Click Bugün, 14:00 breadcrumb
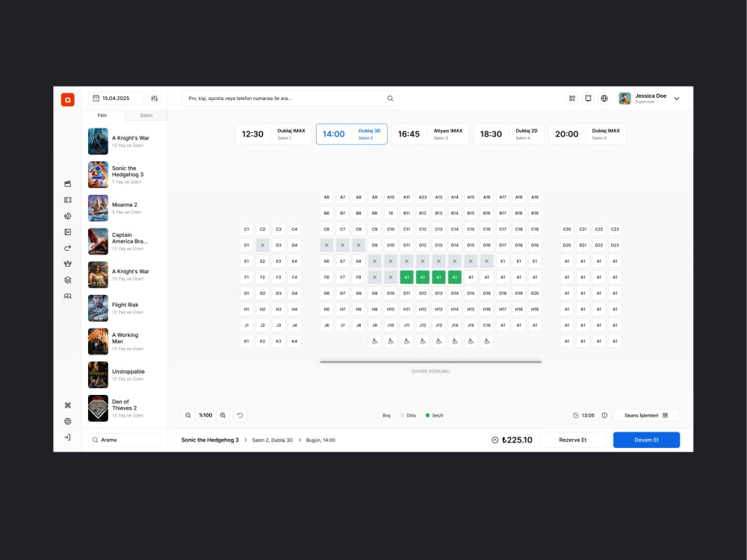Screen dimensions: 747x560 click(x=320, y=440)
